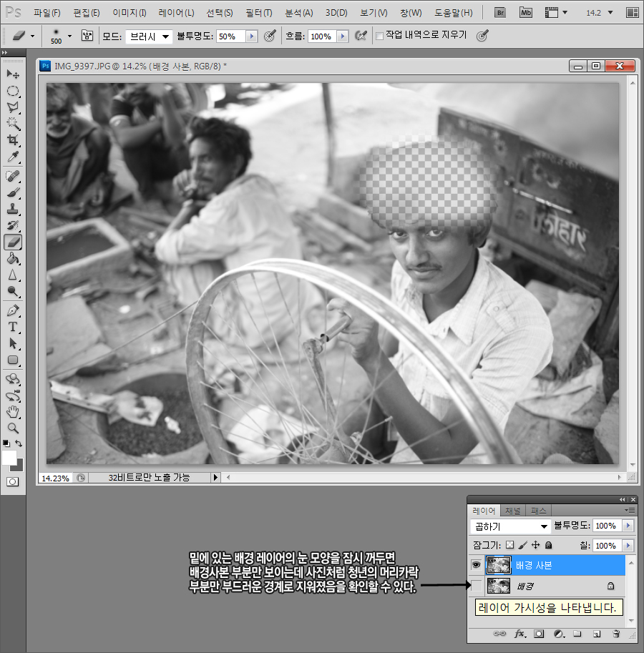
Task: Select the Hand tool
Action: [13, 412]
